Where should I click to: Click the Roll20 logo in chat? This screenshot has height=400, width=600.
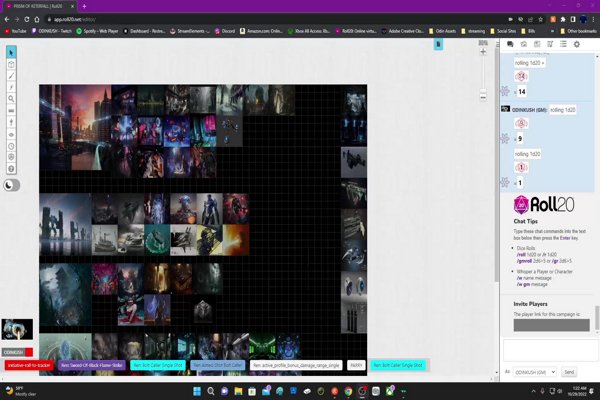click(x=544, y=205)
